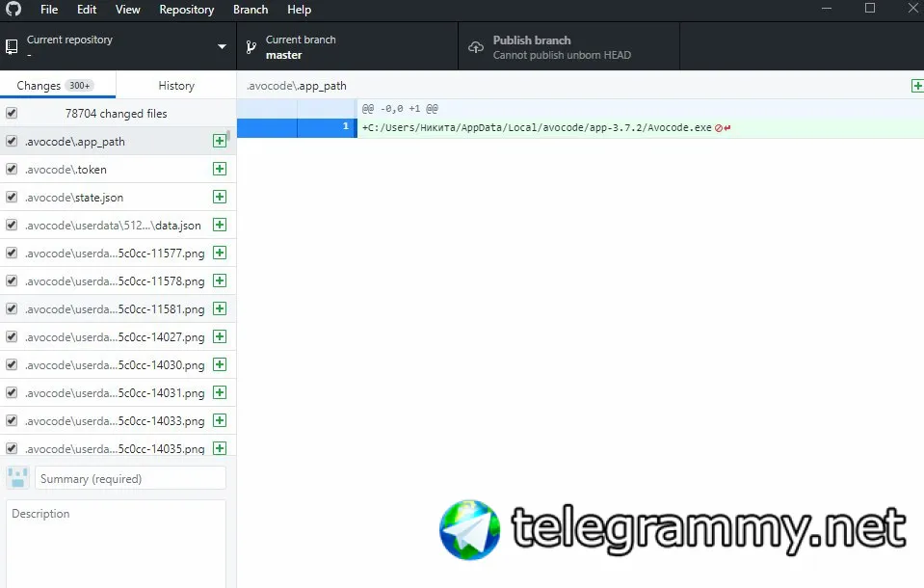924x588 pixels.
Task: Select the userdata data.json file row
Action: (x=118, y=226)
